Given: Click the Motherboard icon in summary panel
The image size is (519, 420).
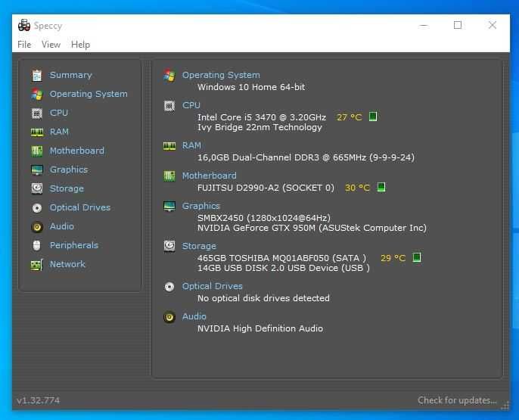Looking at the screenshot, I should (169, 176).
